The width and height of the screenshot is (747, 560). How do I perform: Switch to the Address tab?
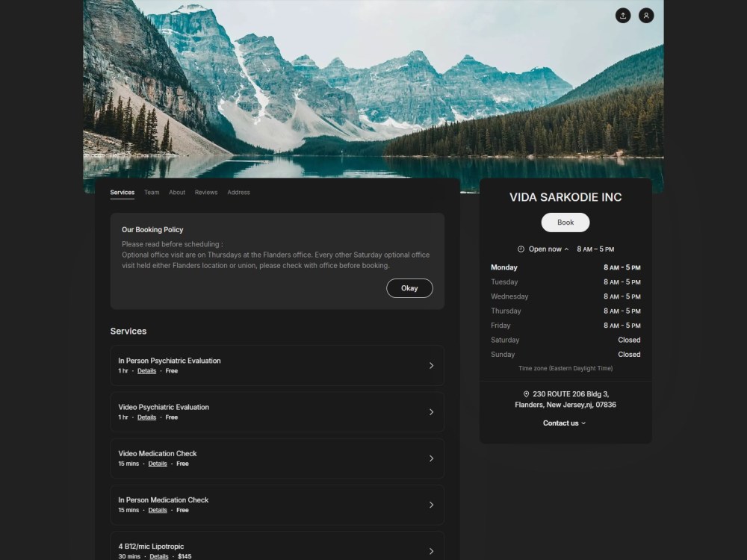(239, 193)
